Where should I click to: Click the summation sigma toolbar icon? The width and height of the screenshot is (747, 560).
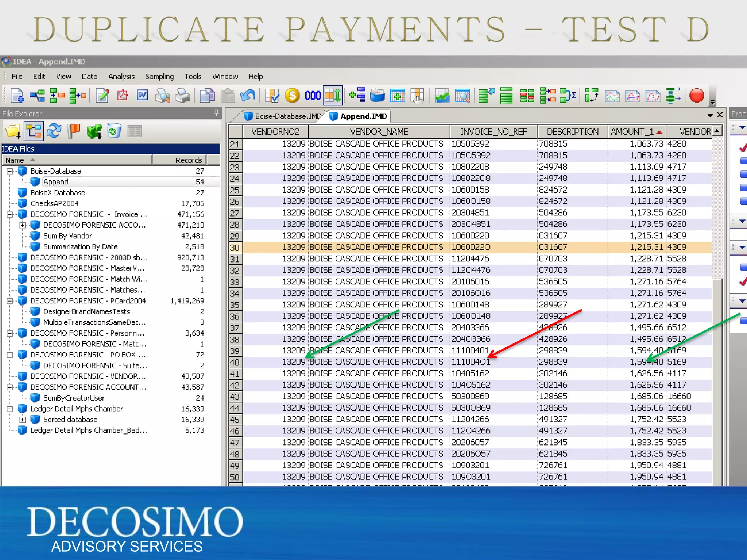click(568, 96)
